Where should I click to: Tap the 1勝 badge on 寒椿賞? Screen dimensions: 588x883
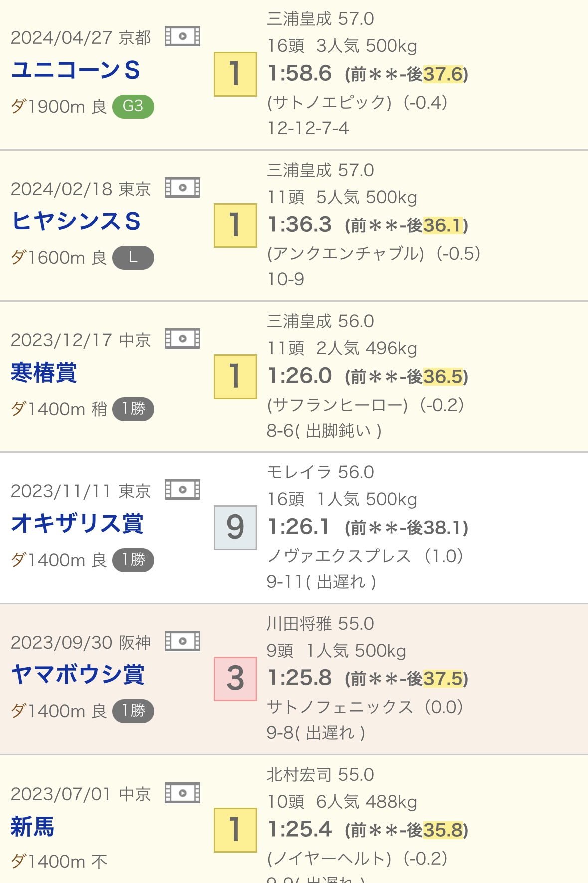point(133,409)
